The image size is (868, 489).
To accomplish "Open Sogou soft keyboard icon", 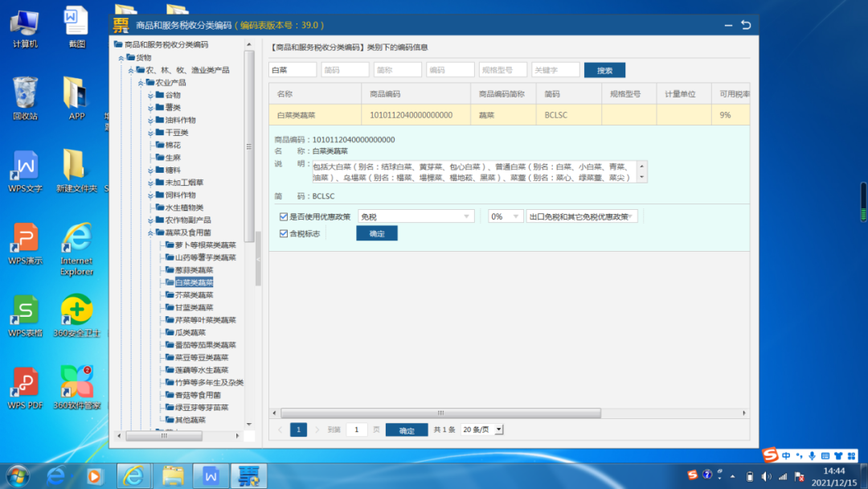I will point(825,456).
